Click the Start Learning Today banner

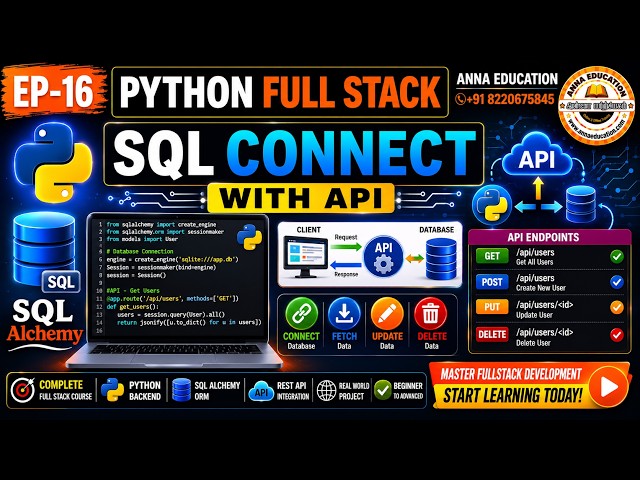coord(513,395)
